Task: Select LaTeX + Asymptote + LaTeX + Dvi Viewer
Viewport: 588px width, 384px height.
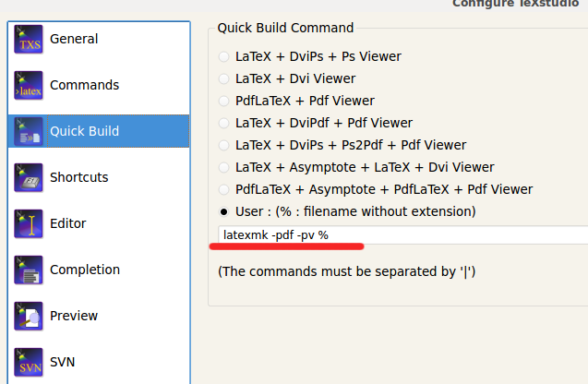Action: coord(224,167)
